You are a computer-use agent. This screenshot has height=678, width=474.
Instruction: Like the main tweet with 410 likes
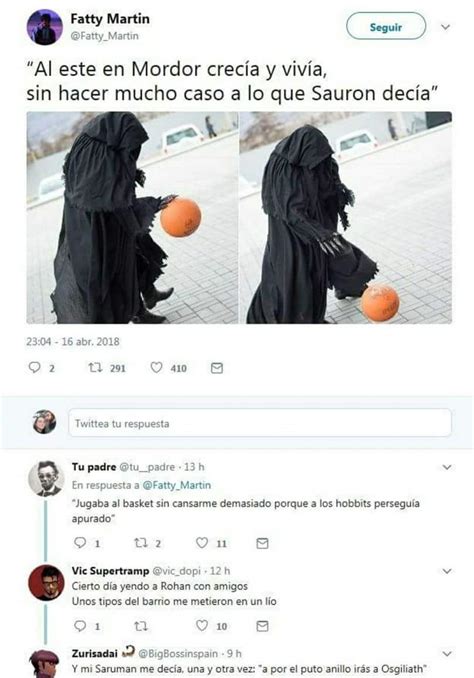[156, 368]
